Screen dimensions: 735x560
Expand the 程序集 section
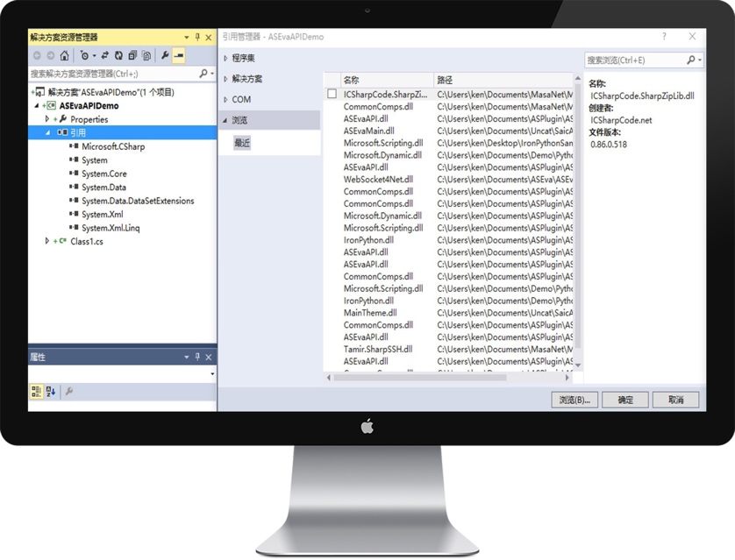tap(225, 59)
